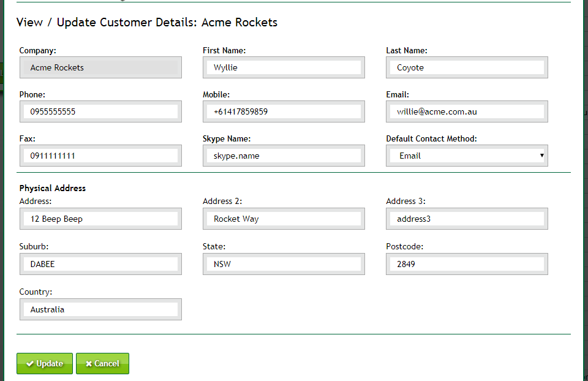Viewport: 588px width, 381px height.
Task: Click the State field showing NSW
Action: pos(284,264)
